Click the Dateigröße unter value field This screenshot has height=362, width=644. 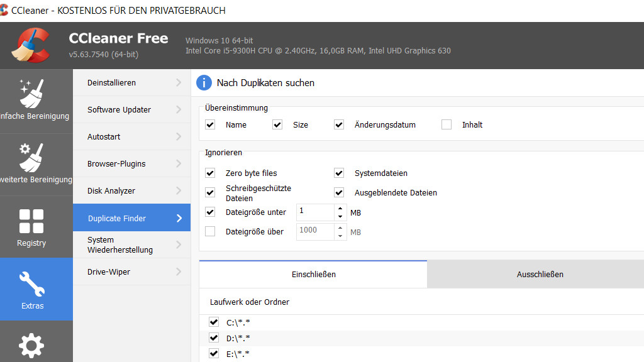(x=314, y=212)
